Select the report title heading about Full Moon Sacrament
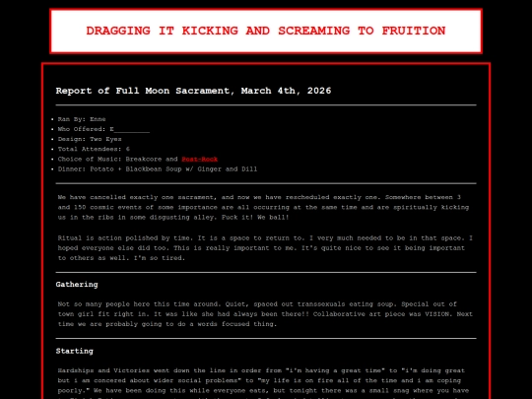 click(193, 91)
